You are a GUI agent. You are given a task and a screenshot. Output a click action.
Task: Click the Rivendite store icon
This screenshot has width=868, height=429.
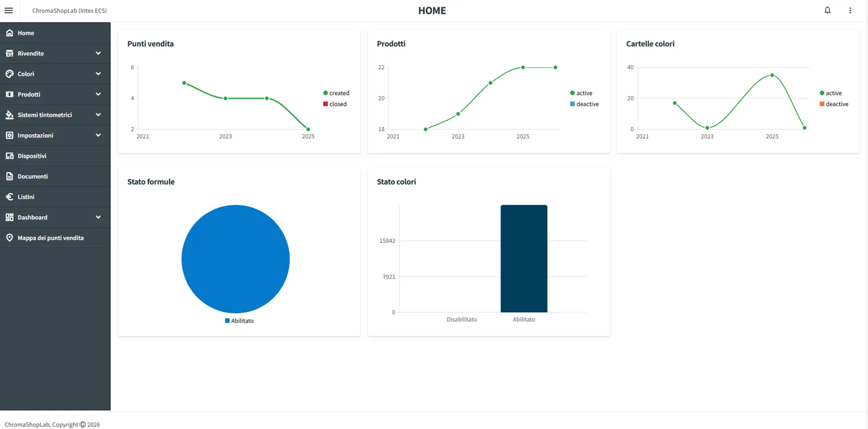[9, 53]
